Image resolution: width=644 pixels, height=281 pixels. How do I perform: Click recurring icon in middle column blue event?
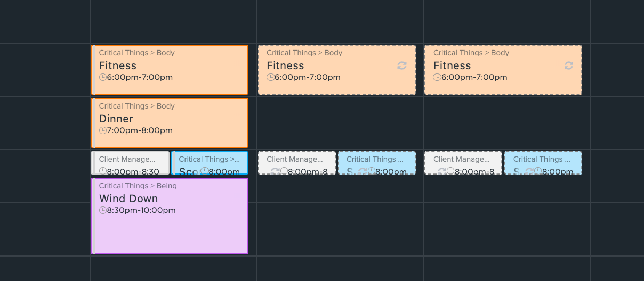(x=363, y=171)
